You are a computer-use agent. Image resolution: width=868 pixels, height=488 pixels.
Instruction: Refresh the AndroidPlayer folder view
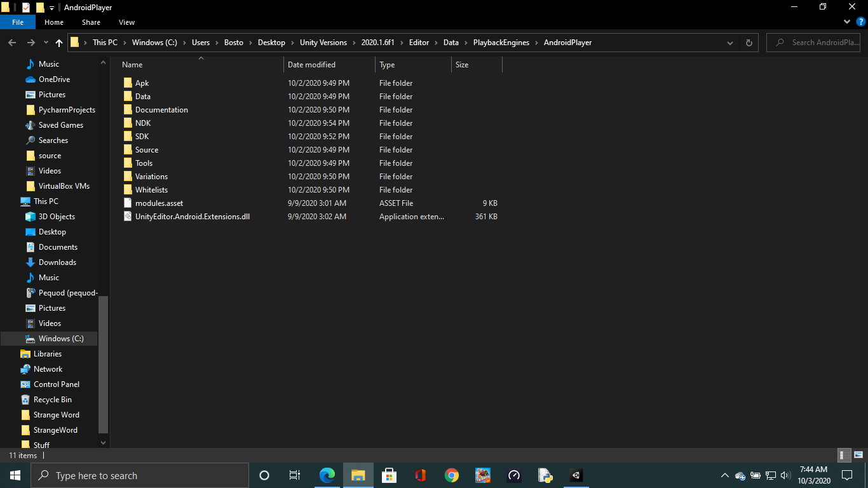[x=749, y=43]
